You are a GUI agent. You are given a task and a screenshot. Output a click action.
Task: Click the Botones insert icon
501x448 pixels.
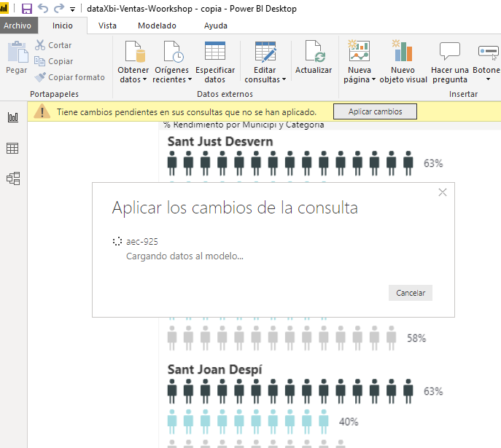[x=488, y=52]
